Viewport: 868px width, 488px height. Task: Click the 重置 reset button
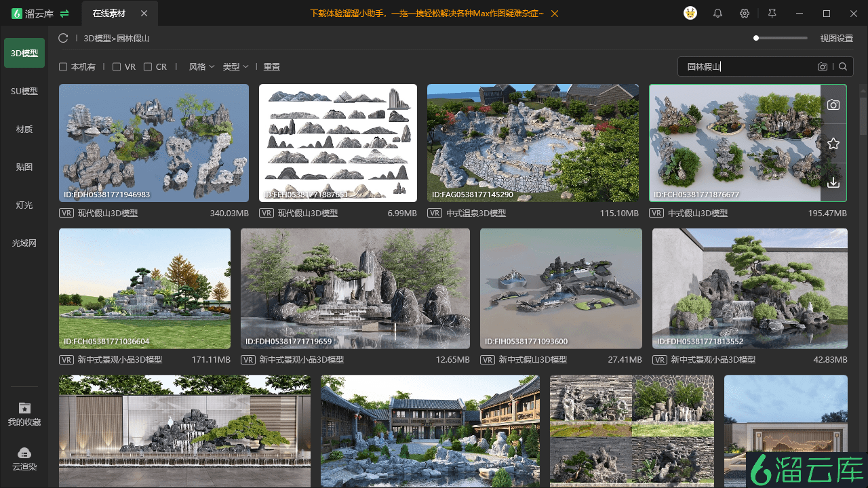[272, 67]
